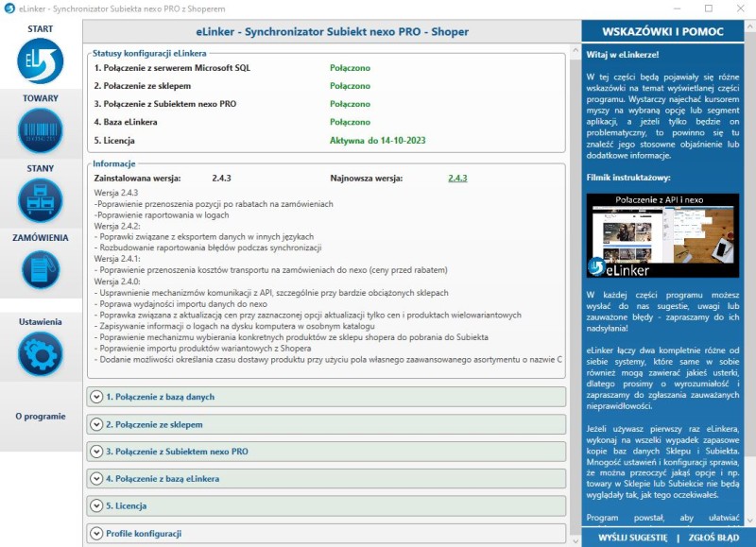Click WYŚLIJ SUGESTIĘ button

click(x=633, y=538)
